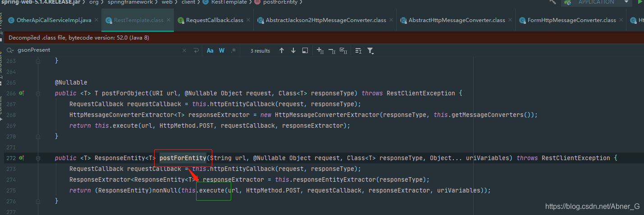This screenshot has width=644, height=215.
Task: Close the RestTemplate.class tab
Action: point(169,20)
